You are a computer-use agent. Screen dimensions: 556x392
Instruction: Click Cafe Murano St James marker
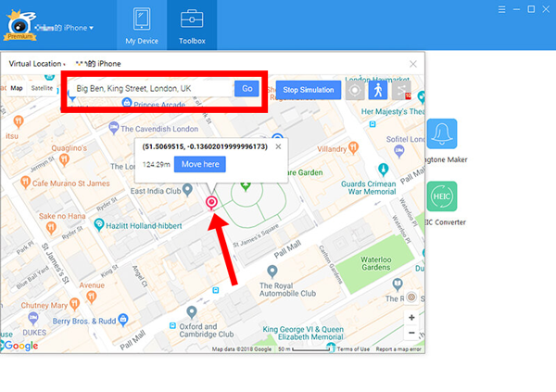(25, 182)
